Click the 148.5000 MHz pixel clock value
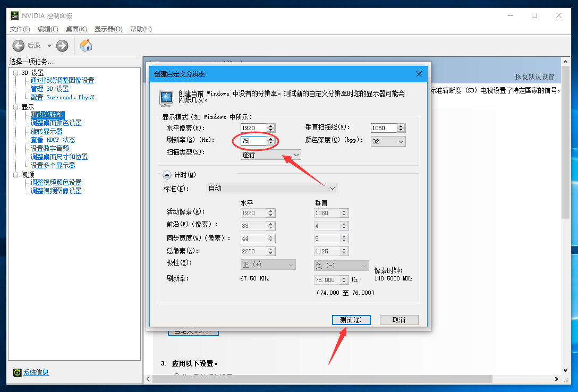This screenshot has width=578, height=392. (393, 278)
